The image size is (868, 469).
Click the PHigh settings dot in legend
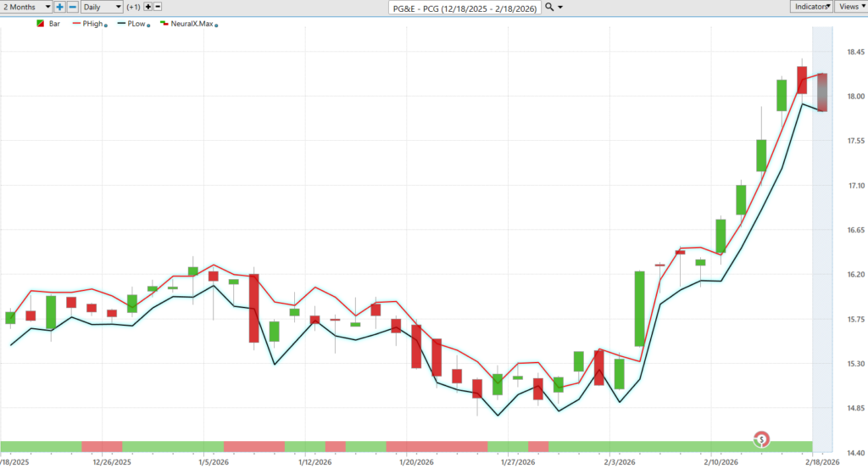(106, 25)
